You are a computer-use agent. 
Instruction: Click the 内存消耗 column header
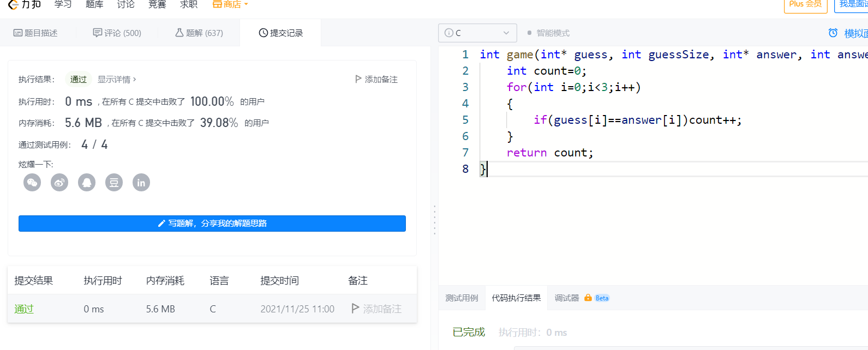[165, 281]
